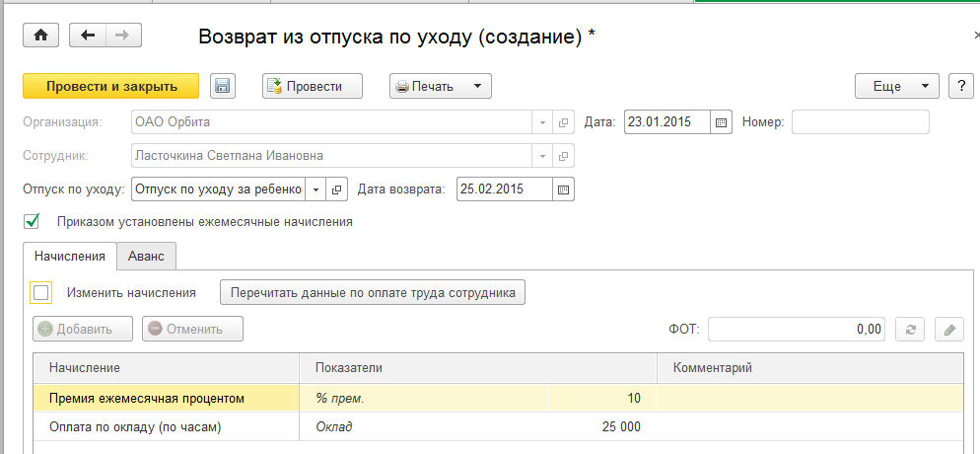Expand the 'Отпуск по уходу' dropdown
This screenshot has width=980, height=454.
(x=315, y=189)
